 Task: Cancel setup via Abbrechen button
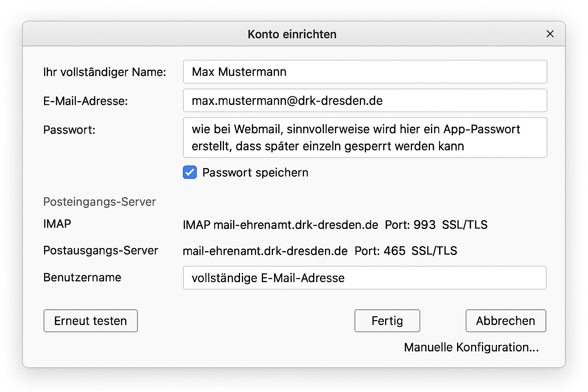[505, 321]
